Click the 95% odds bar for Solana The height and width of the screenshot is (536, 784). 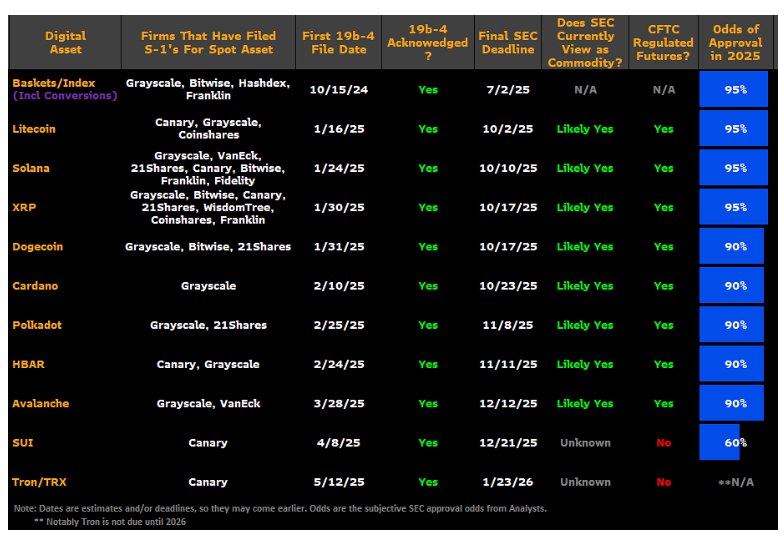coord(734,168)
